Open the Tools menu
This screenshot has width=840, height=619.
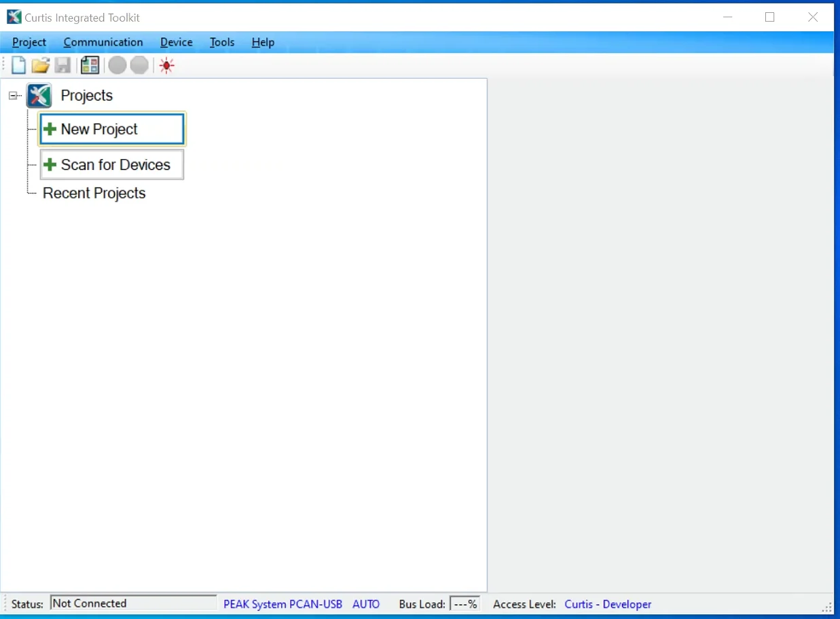coord(222,42)
